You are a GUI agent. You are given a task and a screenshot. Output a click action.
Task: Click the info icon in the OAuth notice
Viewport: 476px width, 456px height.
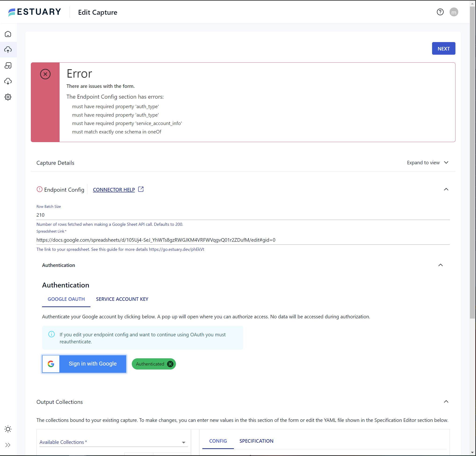(x=51, y=334)
